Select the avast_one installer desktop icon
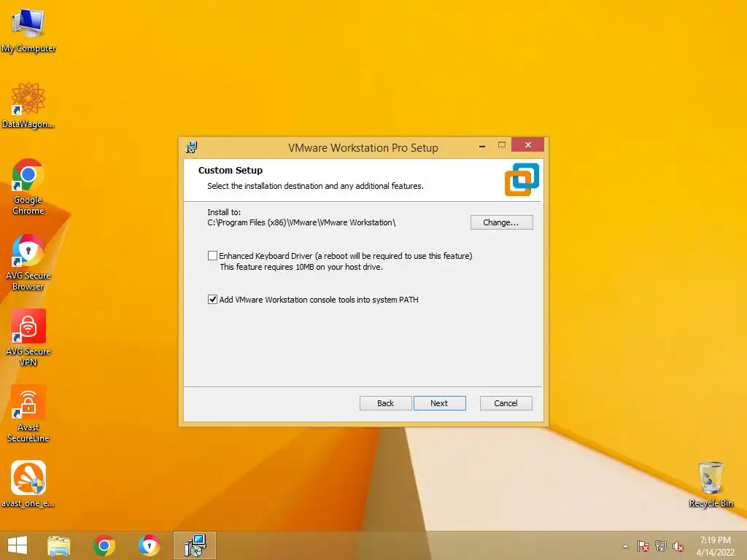The width and height of the screenshot is (747, 560). [28, 483]
